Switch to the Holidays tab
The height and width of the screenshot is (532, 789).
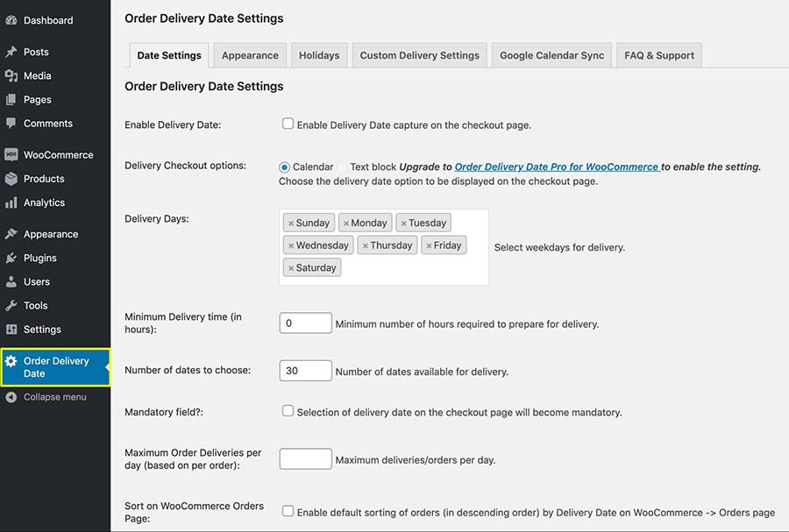click(x=319, y=55)
